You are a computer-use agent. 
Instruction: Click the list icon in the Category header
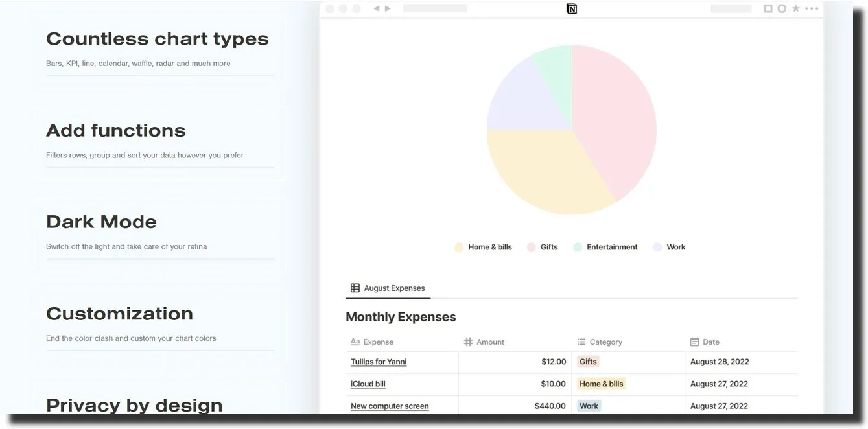coord(581,342)
